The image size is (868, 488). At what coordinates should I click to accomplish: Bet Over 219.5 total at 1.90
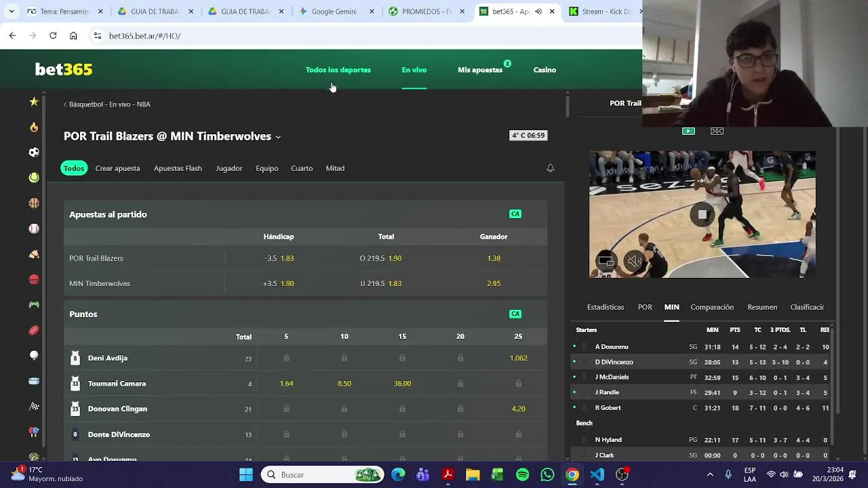(381, 258)
